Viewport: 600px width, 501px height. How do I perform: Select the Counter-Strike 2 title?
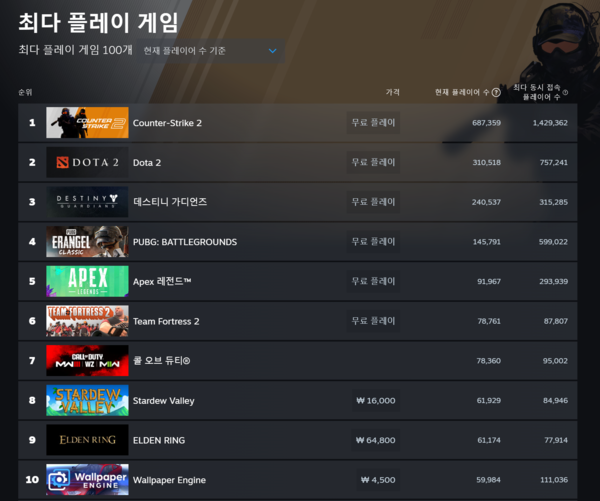point(167,123)
